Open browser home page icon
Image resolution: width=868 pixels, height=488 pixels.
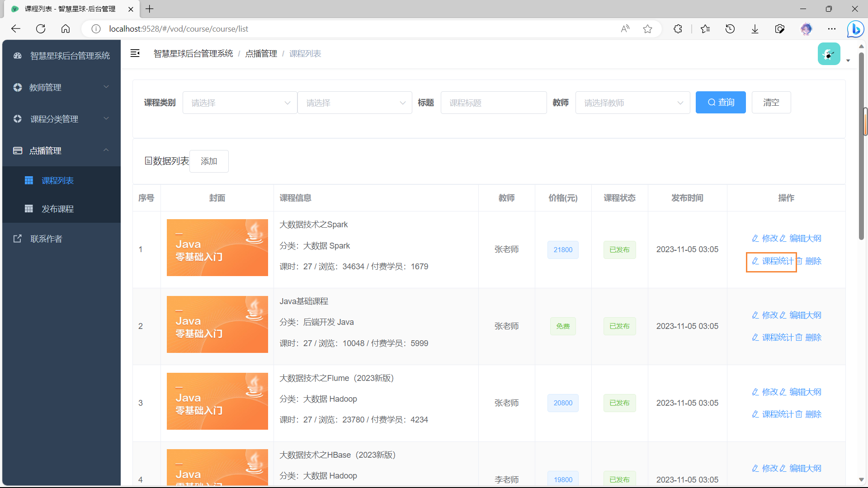(66, 29)
